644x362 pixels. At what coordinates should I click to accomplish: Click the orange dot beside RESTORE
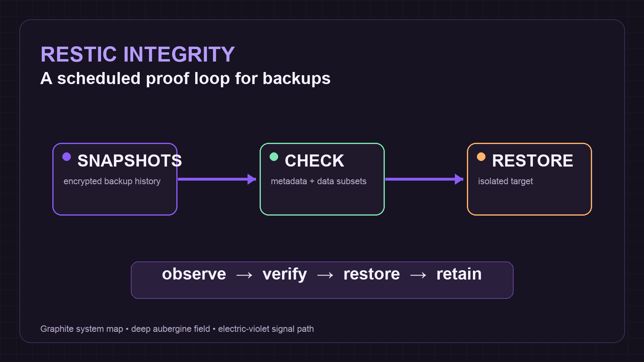(x=481, y=157)
